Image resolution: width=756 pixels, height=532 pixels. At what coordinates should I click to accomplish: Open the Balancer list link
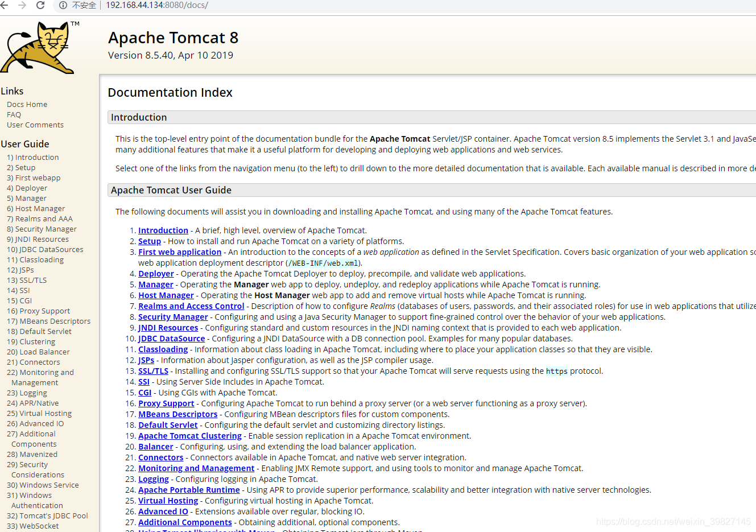point(156,447)
